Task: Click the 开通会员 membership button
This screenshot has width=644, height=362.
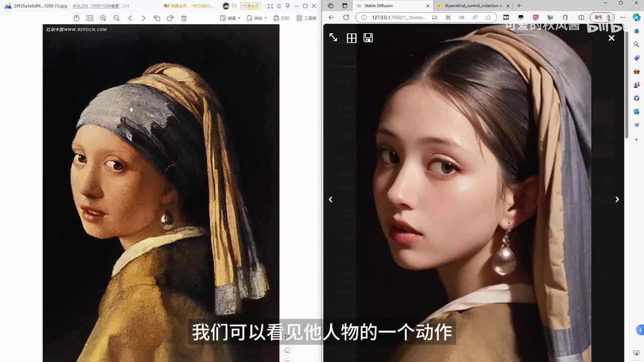Action: point(250,6)
